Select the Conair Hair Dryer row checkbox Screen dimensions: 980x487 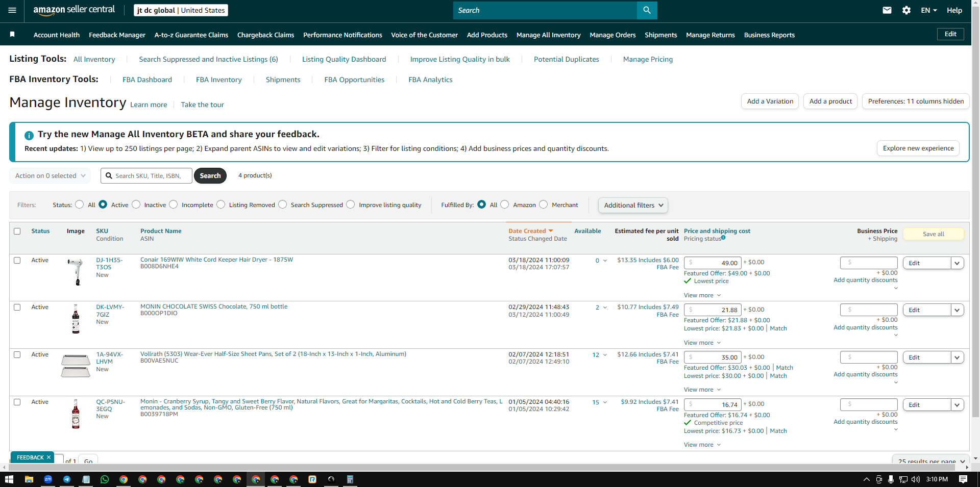[x=17, y=260]
